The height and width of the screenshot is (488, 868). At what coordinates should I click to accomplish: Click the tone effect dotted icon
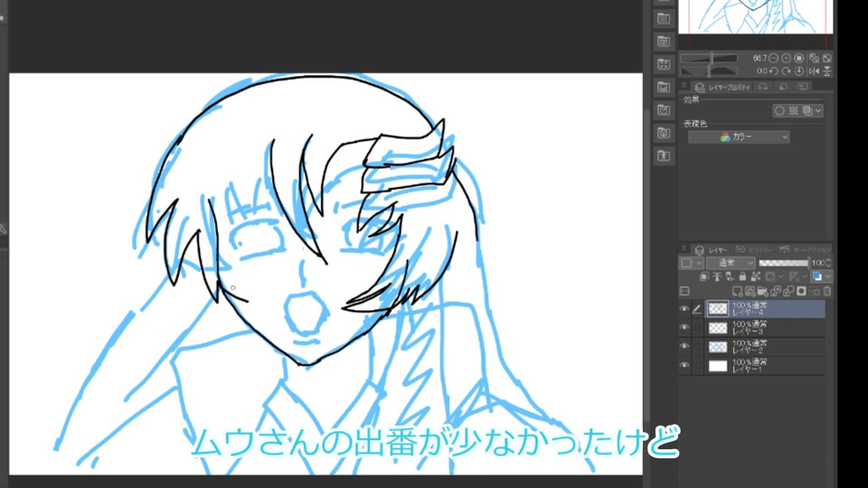click(794, 110)
